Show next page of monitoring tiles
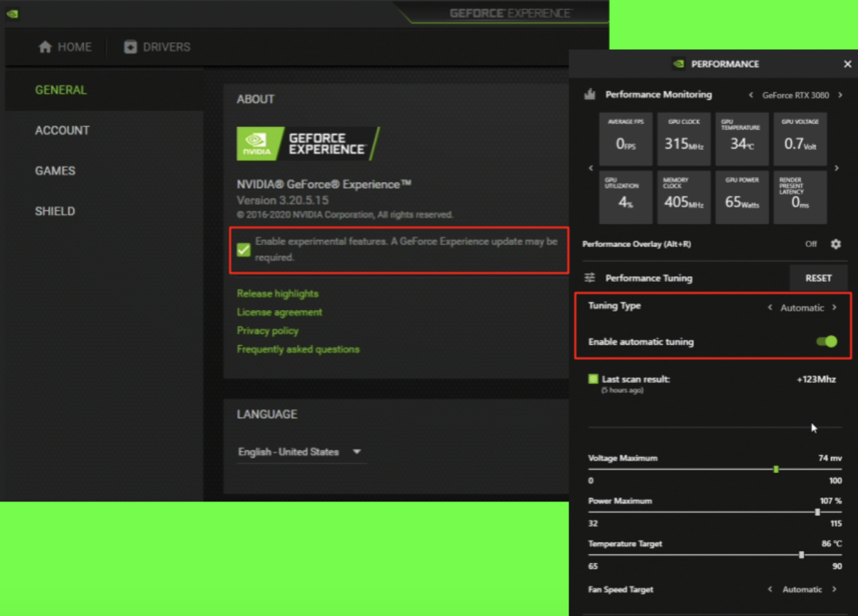The height and width of the screenshot is (616, 858). (836, 168)
